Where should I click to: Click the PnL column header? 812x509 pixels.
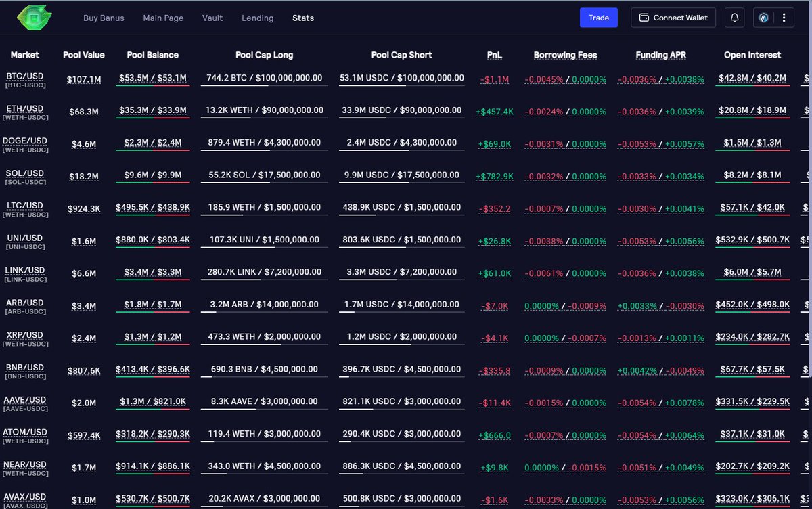(495, 55)
